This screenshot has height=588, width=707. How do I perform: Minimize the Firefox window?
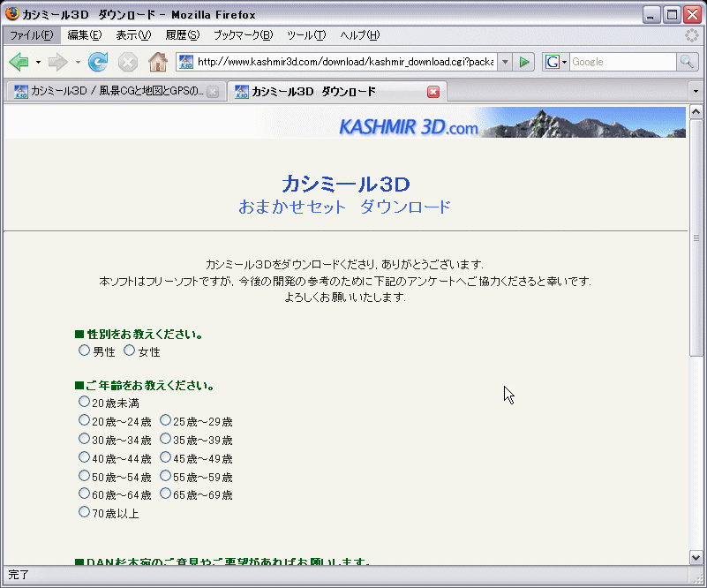(651, 15)
